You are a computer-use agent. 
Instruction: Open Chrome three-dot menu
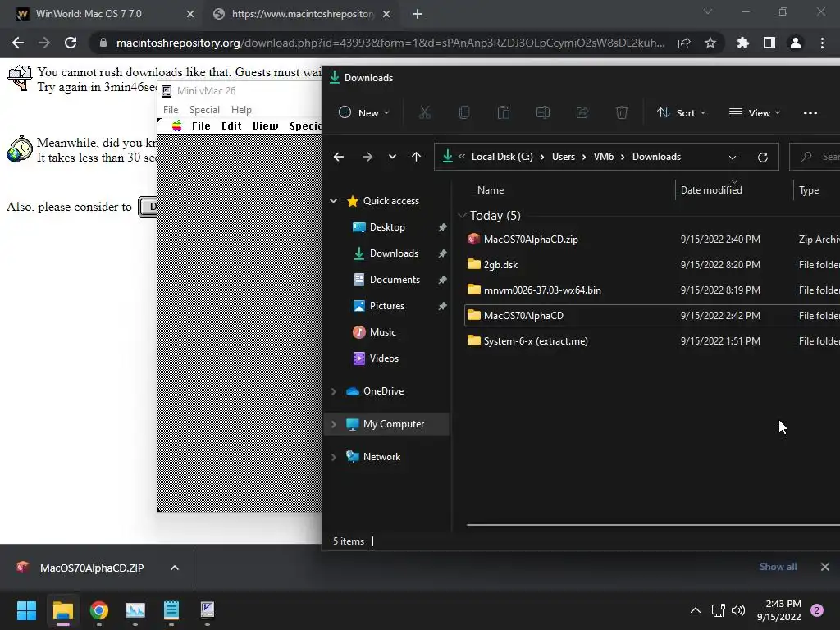pos(822,43)
